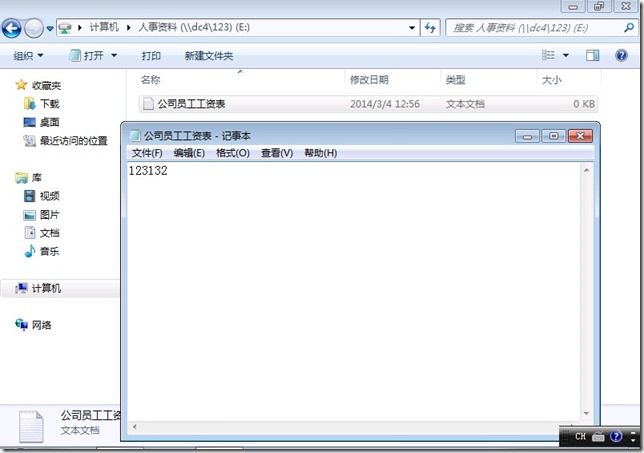Open Explorer help with the question mark icon
The image size is (644, 453).
pos(621,55)
